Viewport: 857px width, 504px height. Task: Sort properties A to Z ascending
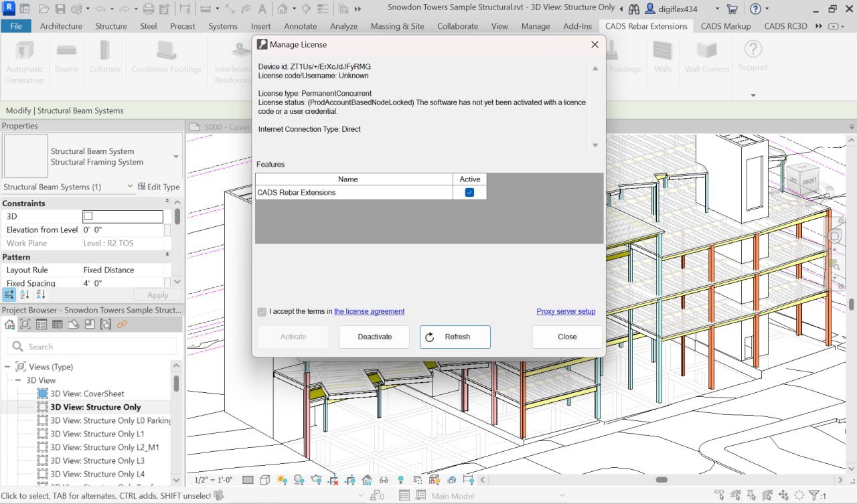[25, 295]
